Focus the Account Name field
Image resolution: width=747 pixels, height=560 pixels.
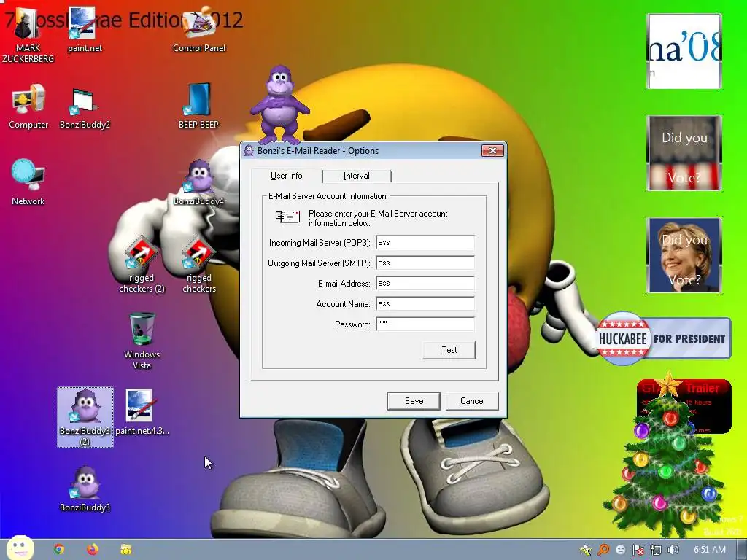click(425, 304)
